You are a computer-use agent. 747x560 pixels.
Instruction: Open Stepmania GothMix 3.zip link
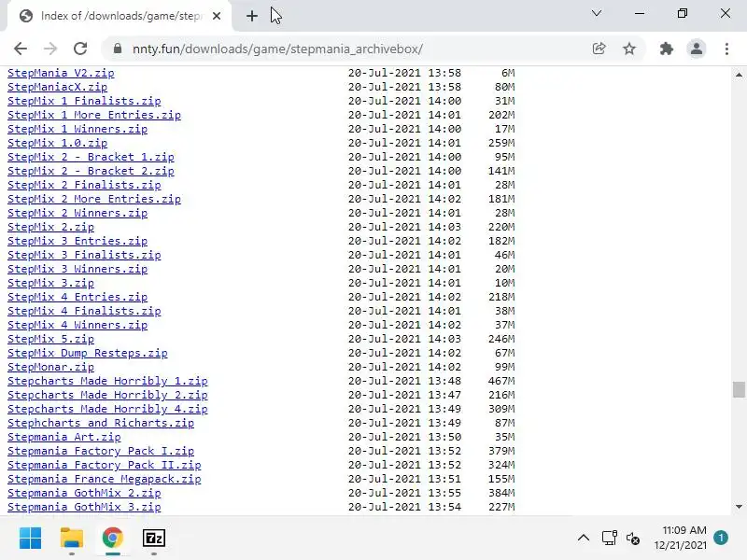pos(84,507)
